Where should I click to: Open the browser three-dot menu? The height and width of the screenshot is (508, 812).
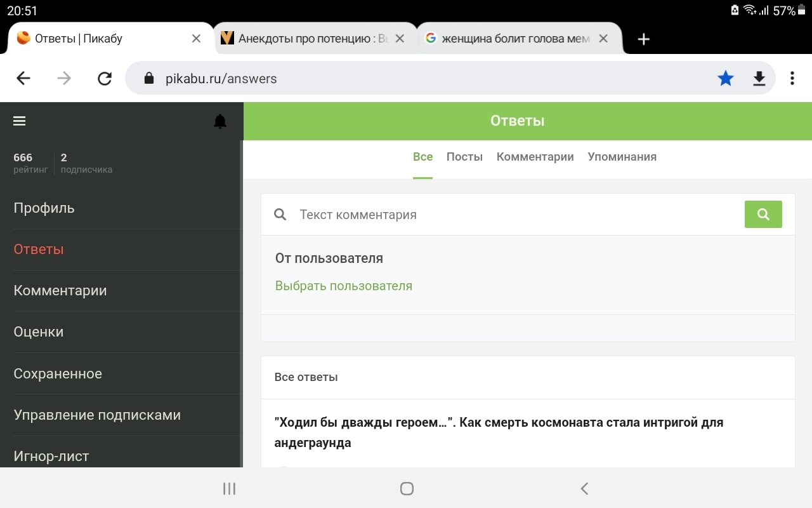[792, 78]
